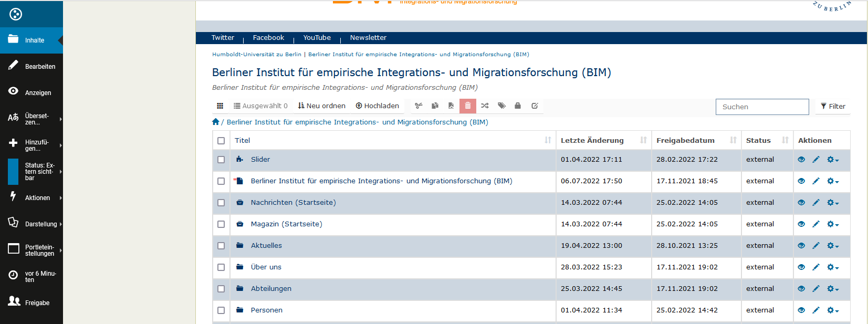Open the Inhalte section in the sidebar
The height and width of the screenshot is (324, 868).
(x=32, y=40)
